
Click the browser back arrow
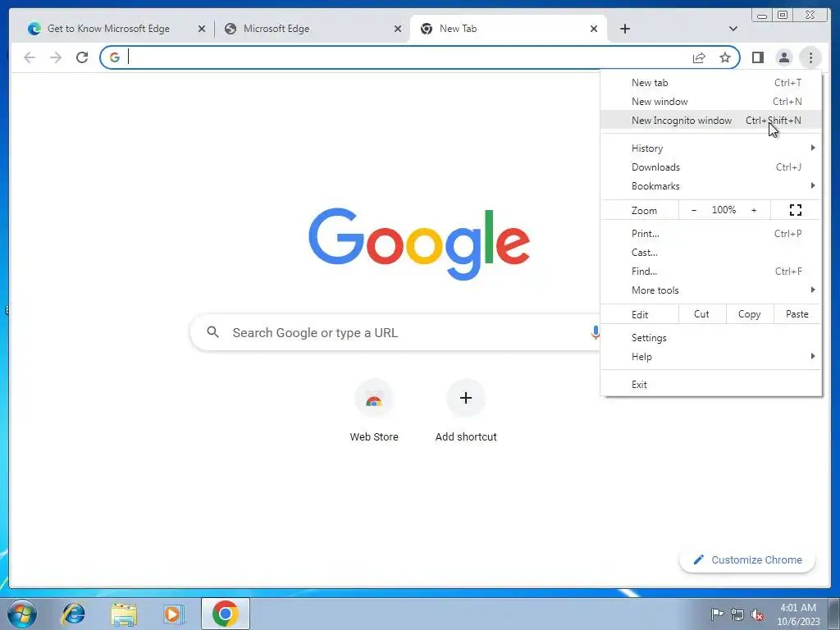click(30, 57)
